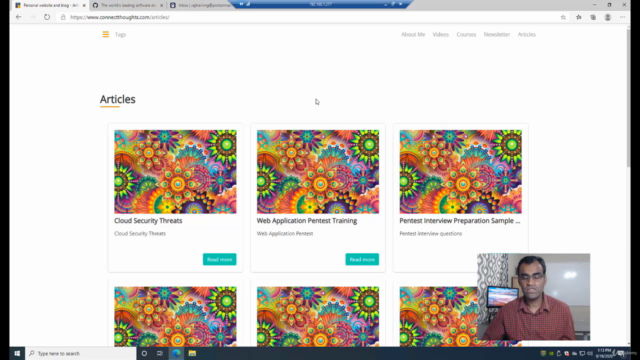The height and width of the screenshot is (360, 640).
Task: Select the Articles nav item
Action: pyautogui.click(x=527, y=35)
